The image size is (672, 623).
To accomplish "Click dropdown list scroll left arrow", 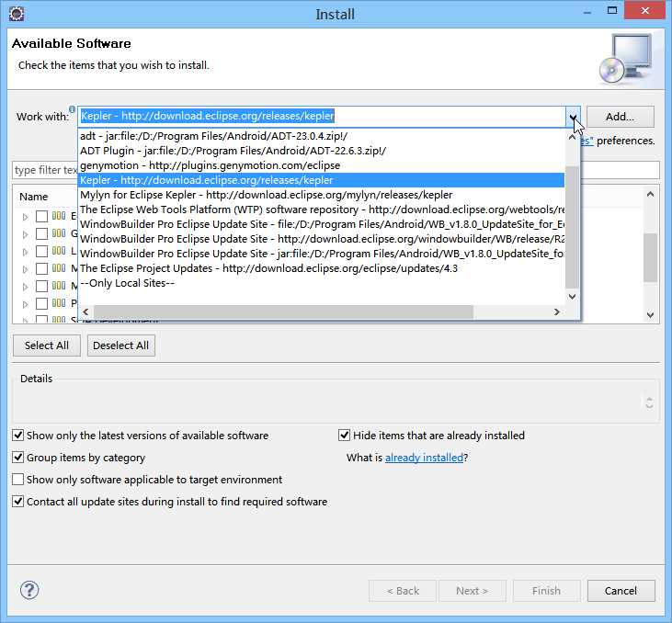I will pos(85,311).
